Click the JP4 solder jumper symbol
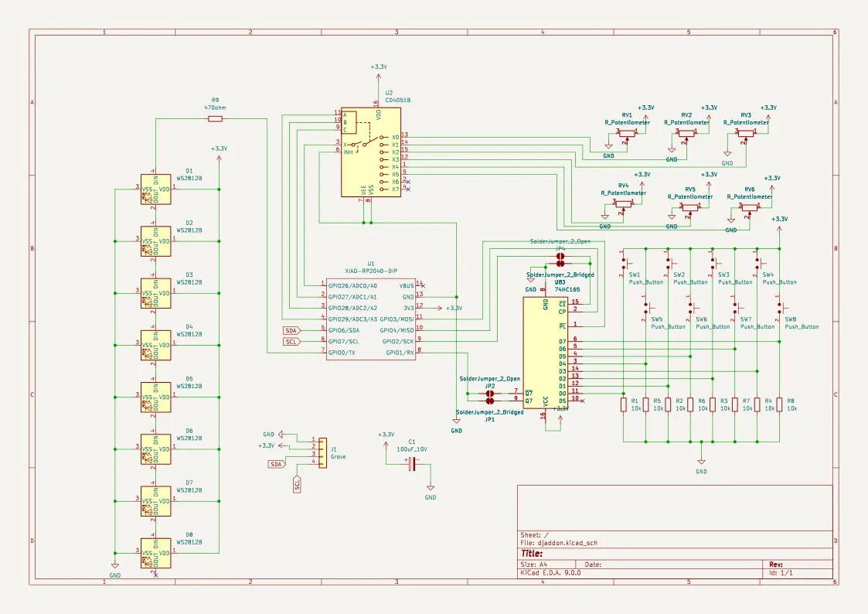868x614 pixels. tap(560, 256)
